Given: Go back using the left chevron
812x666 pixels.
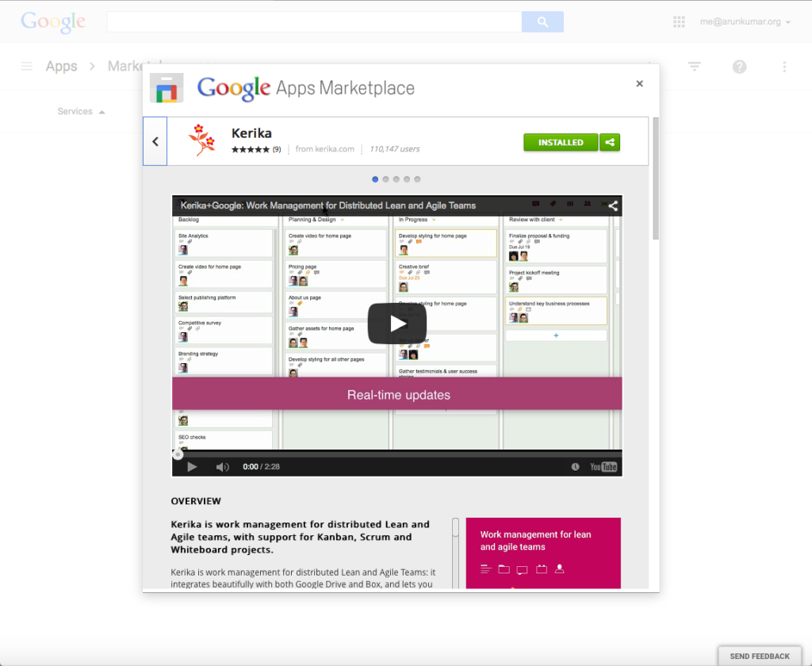Looking at the screenshot, I should click(155, 141).
